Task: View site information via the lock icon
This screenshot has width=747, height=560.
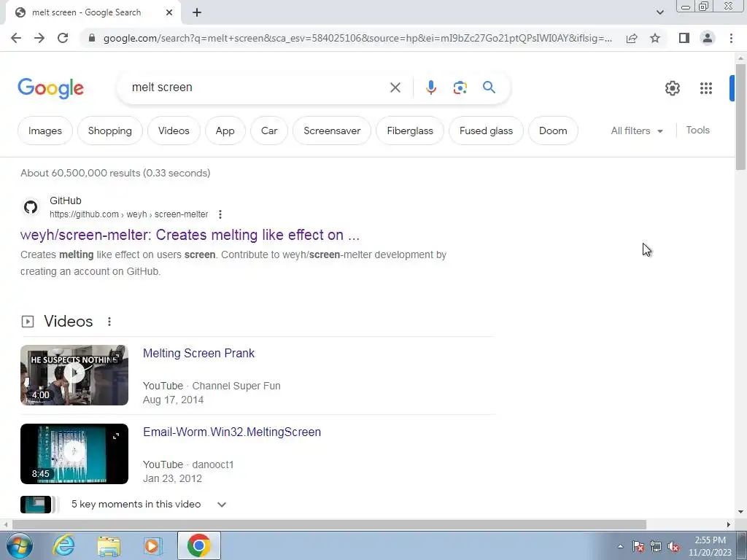Action: (92, 38)
